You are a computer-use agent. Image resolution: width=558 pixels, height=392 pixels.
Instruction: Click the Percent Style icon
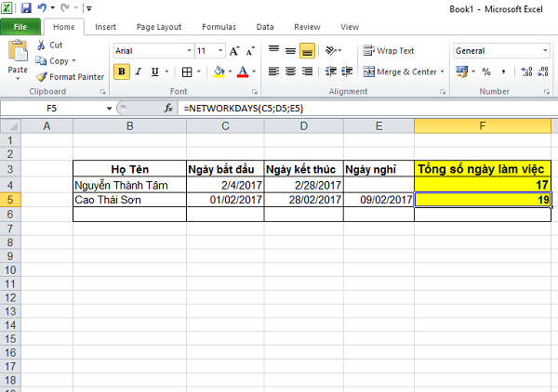(x=485, y=72)
